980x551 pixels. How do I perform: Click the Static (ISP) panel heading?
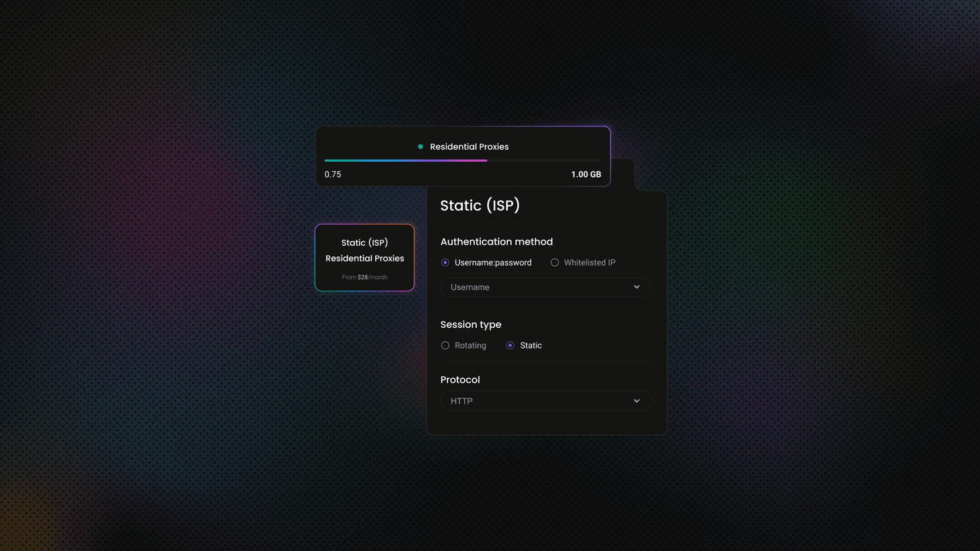pos(479,206)
